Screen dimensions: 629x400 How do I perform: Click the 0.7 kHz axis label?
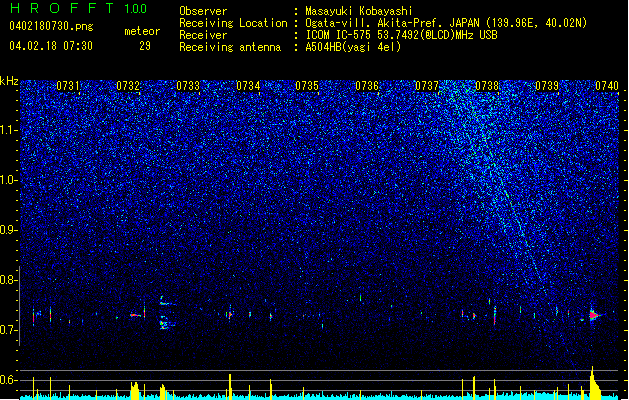(x=9, y=330)
